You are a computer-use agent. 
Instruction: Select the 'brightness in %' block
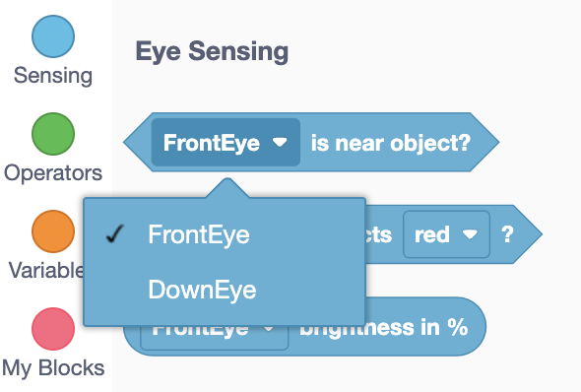tap(383, 328)
